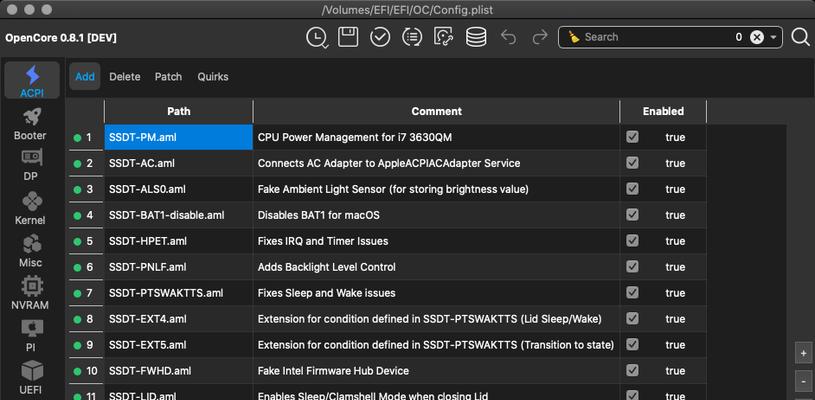The width and height of the screenshot is (815, 400).
Task: Toggle Enabled checkbox for SSDT-EXT5.aml
Action: (x=632, y=344)
